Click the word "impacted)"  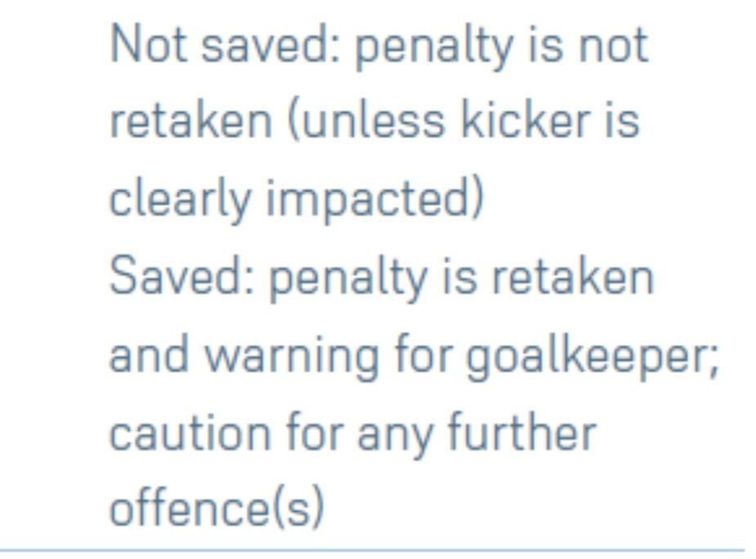click(x=374, y=199)
